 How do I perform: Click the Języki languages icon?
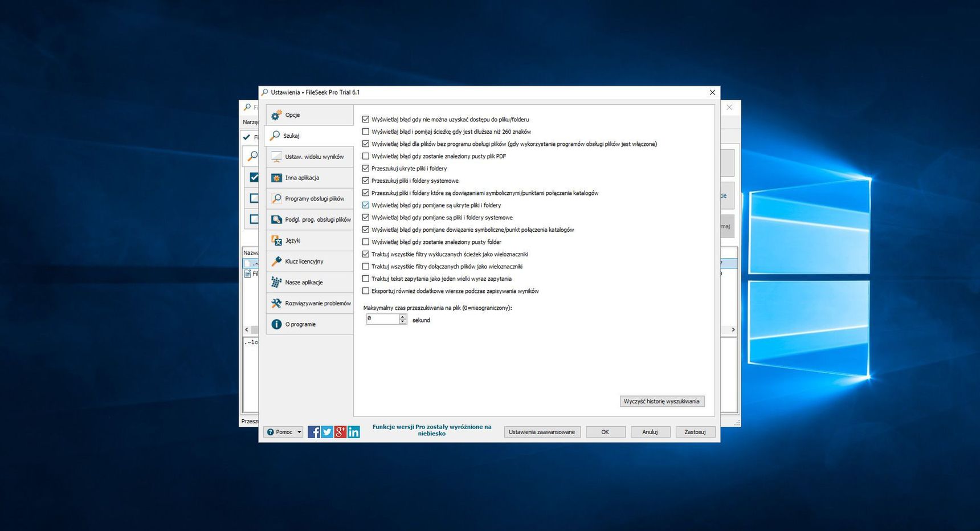(276, 240)
